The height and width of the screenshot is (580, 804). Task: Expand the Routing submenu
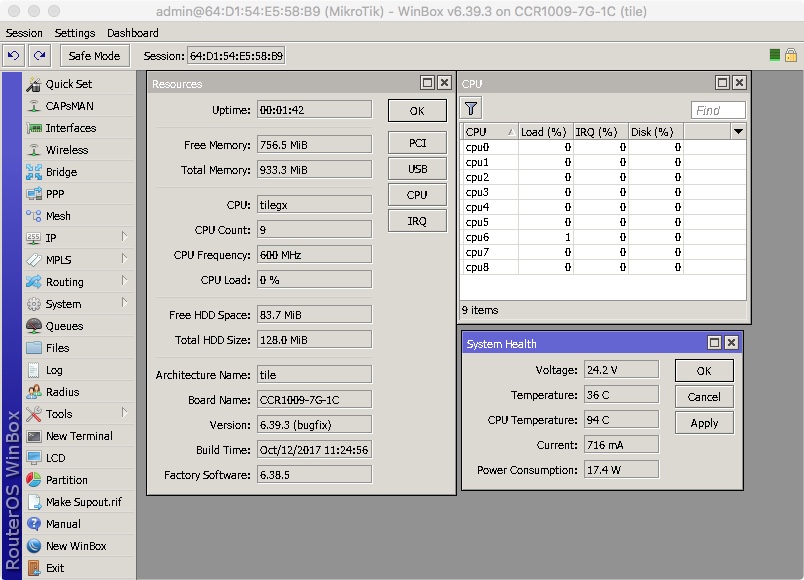(x=125, y=281)
